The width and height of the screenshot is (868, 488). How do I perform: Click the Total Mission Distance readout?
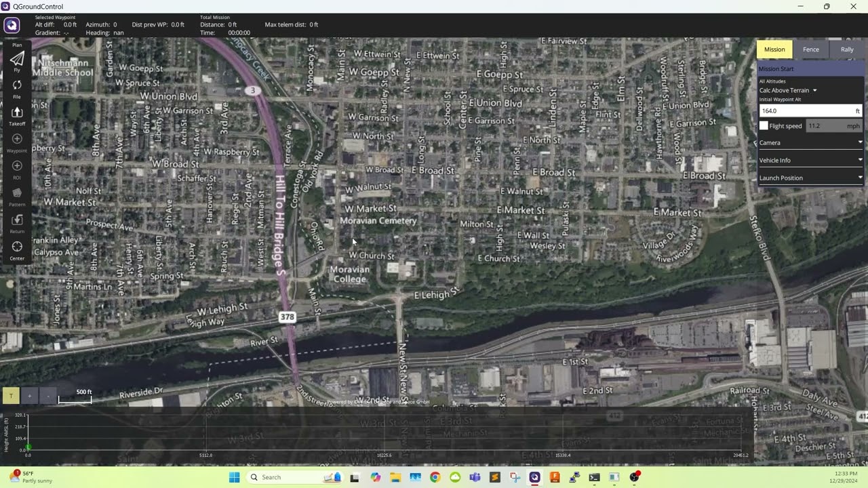[x=218, y=24]
